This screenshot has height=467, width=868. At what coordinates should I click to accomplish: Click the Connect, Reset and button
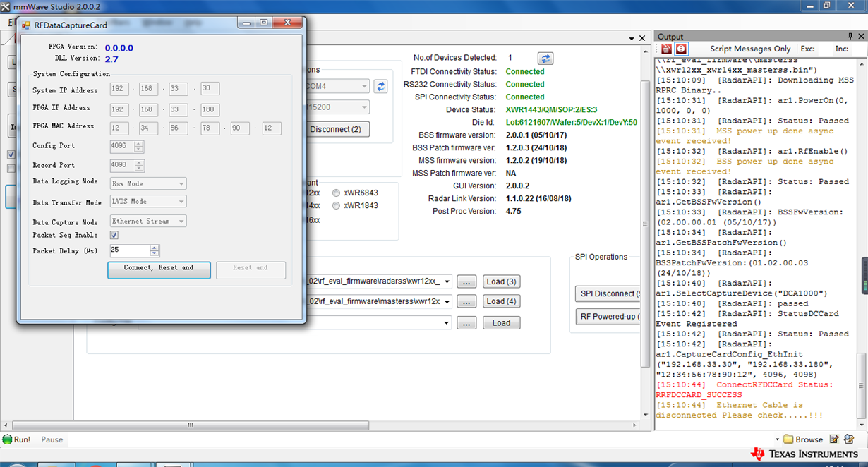point(159,269)
